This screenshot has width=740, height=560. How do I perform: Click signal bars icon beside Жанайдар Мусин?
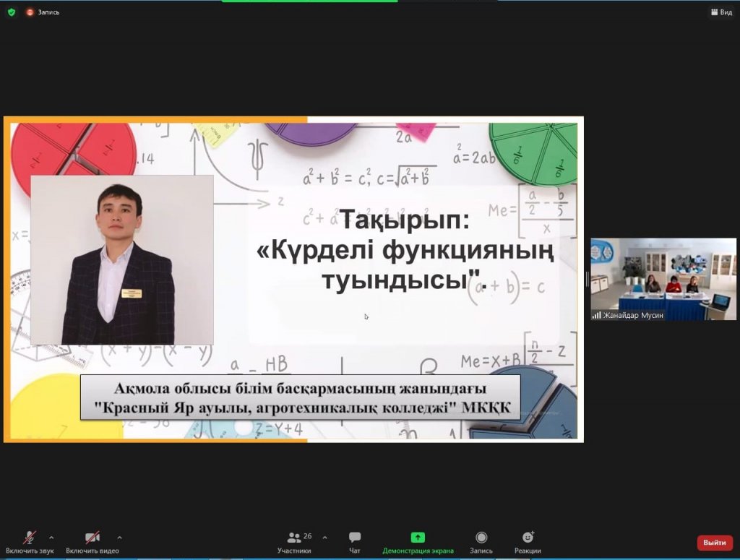(596, 315)
